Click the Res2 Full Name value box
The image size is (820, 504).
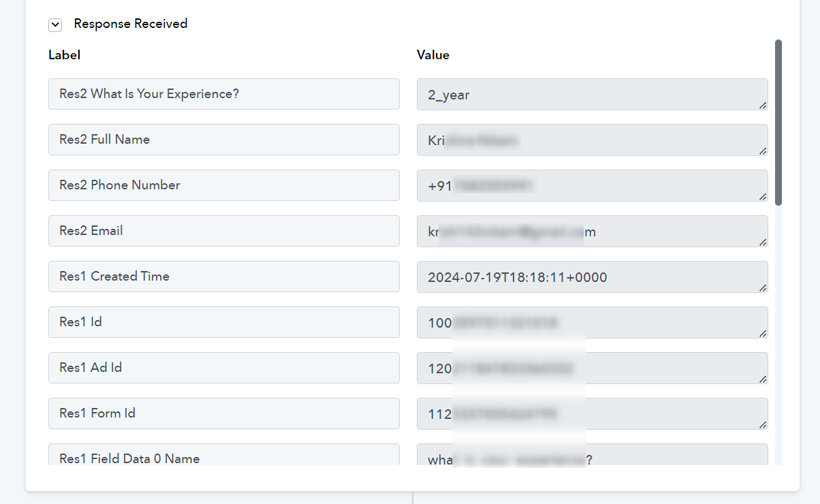tap(593, 140)
